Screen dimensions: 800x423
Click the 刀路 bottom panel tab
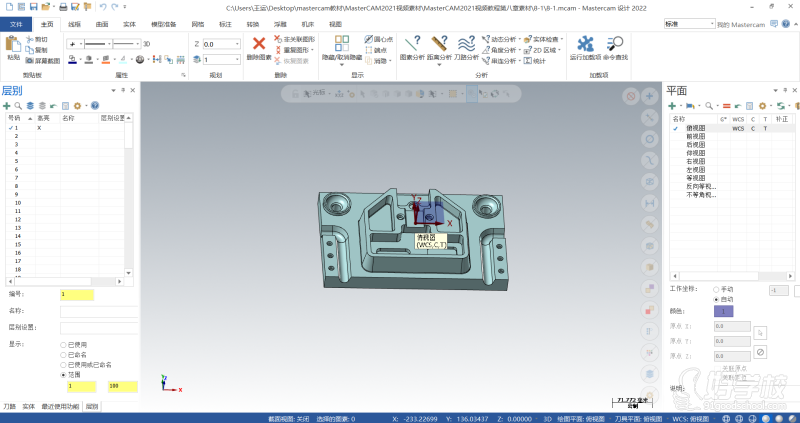coord(9,407)
